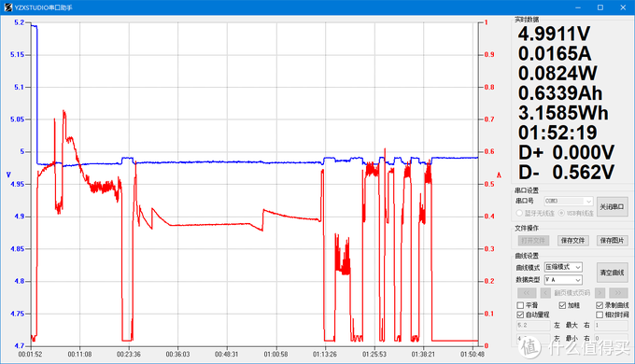This screenshot has height=364, width=635.
Task: Close the YZXSTUDIO window
Action: pos(623,7)
